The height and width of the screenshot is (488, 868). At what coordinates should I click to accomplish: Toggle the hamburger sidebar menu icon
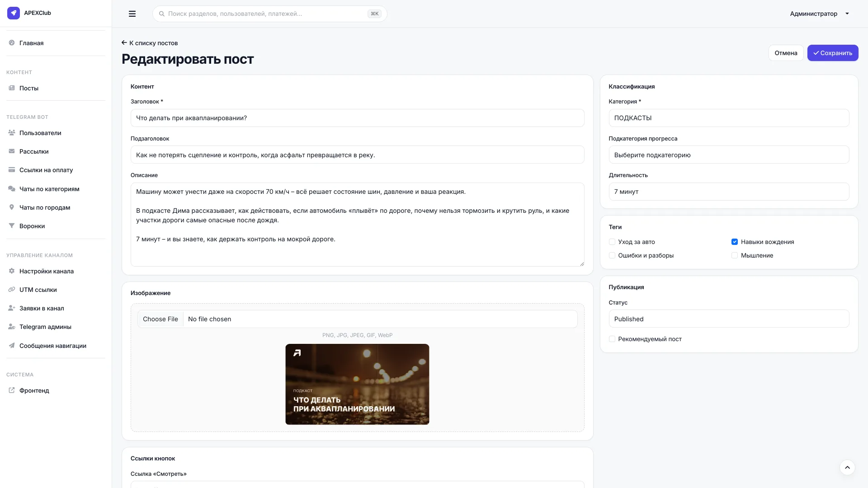click(x=132, y=14)
